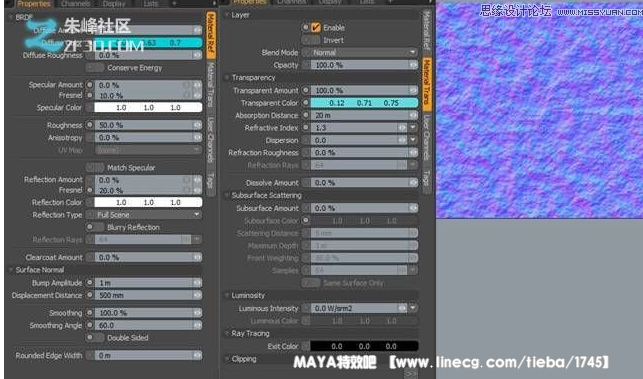The image size is (643, 379).
Task: Click the keyframe circle beside Refractive Index
Action: point(306,128)
